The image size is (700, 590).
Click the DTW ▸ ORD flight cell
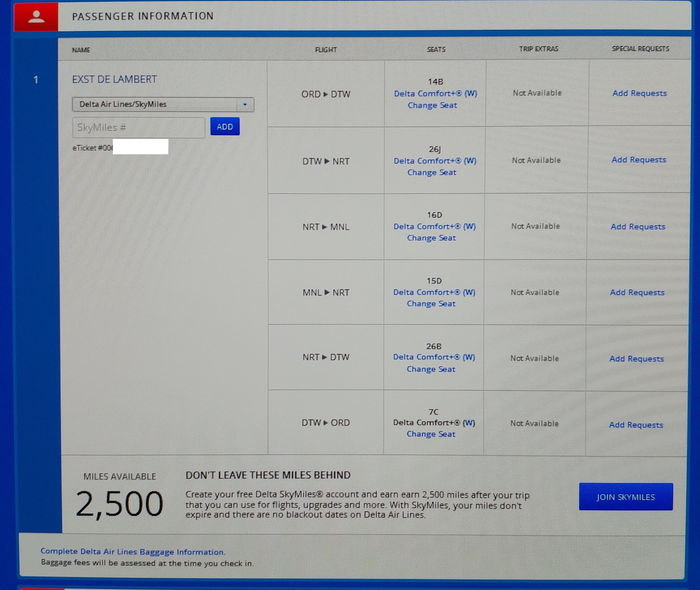coord(326,423)
